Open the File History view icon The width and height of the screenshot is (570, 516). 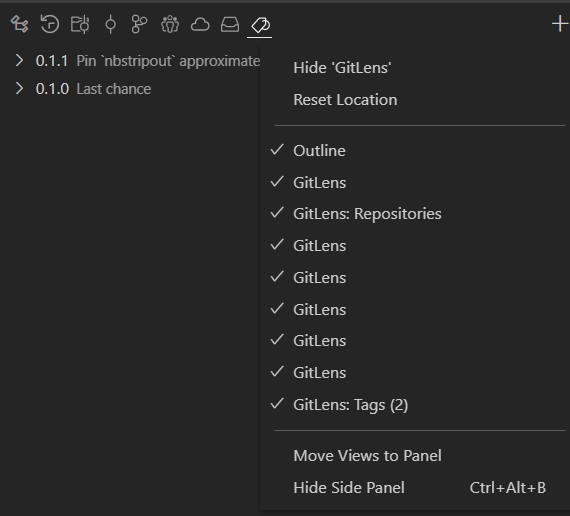(x=49, y=24)
